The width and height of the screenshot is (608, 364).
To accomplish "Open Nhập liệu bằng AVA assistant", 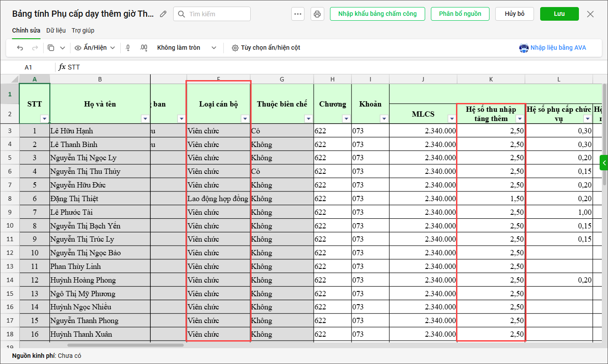I will click(553, 48).
